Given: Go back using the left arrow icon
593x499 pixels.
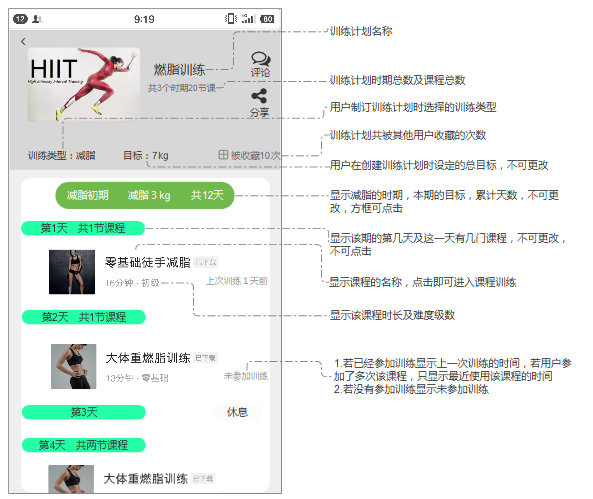Looking at the screenshot, I should pyautogui.click(x=23, y=41).
